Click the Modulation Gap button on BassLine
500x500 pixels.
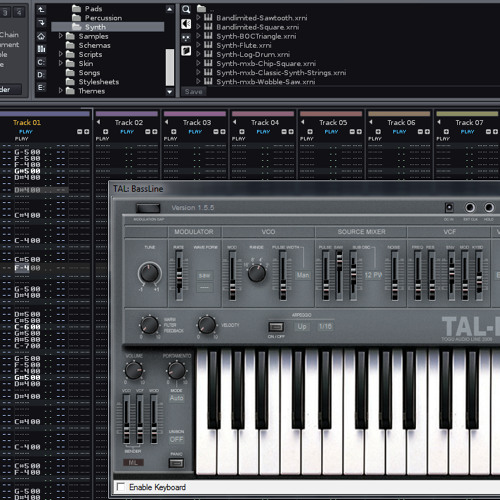[148, 208]
